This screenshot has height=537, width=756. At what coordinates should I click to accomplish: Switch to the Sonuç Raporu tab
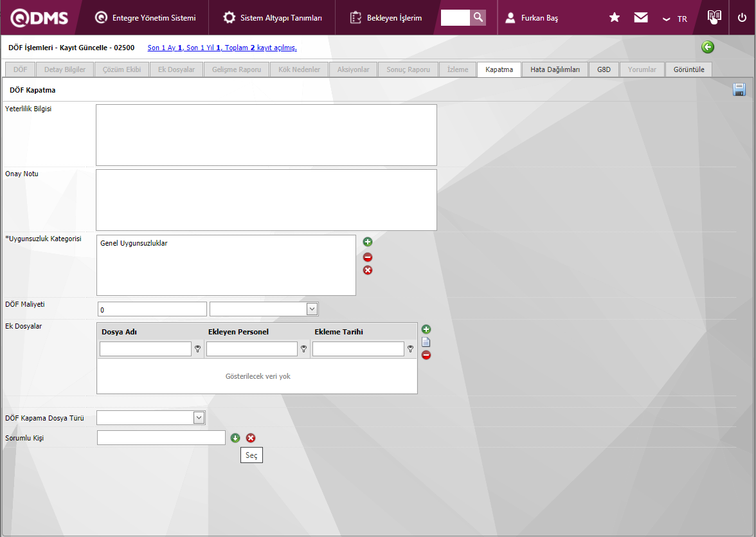(x=408, y=69)
